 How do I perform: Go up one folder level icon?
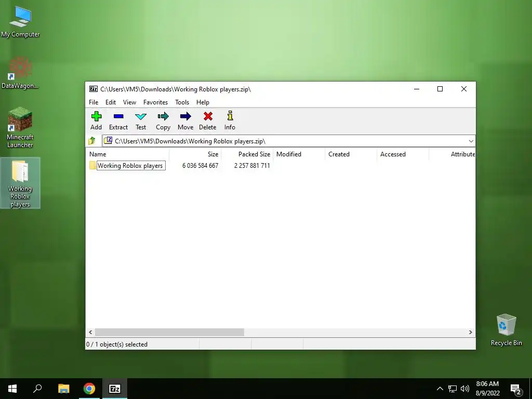pyautogui.click(x=92, y=141)
